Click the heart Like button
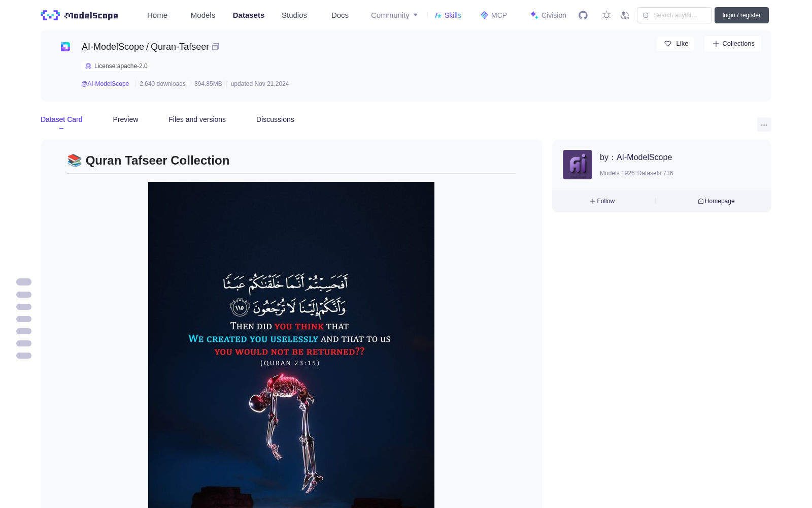Viewport: 812px width, 508px height. [675, 44]
